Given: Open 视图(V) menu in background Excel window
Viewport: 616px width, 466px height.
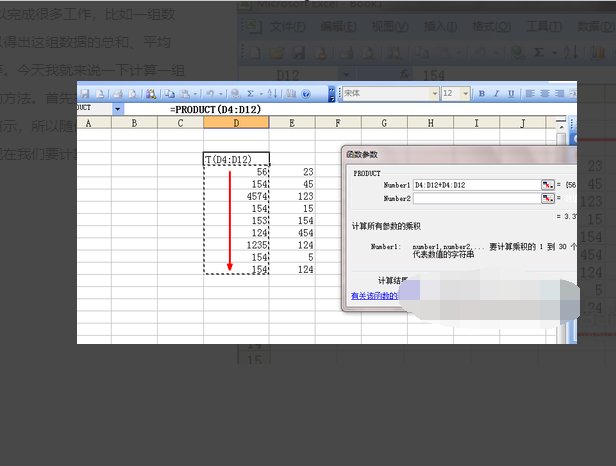Looking at the screenshot, I should [x=390, y=27].
